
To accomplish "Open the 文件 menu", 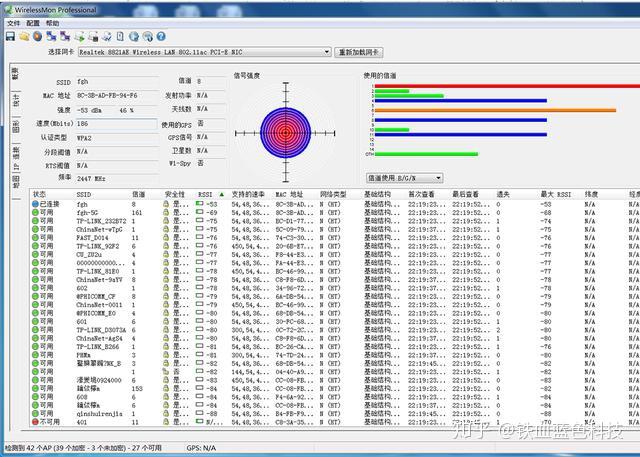I will (13, 23).
